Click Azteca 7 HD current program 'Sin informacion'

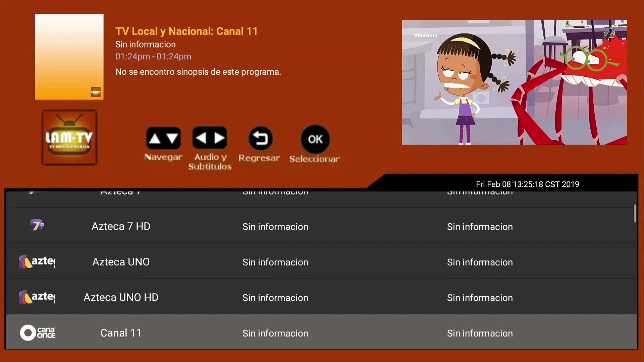[275, 227]
